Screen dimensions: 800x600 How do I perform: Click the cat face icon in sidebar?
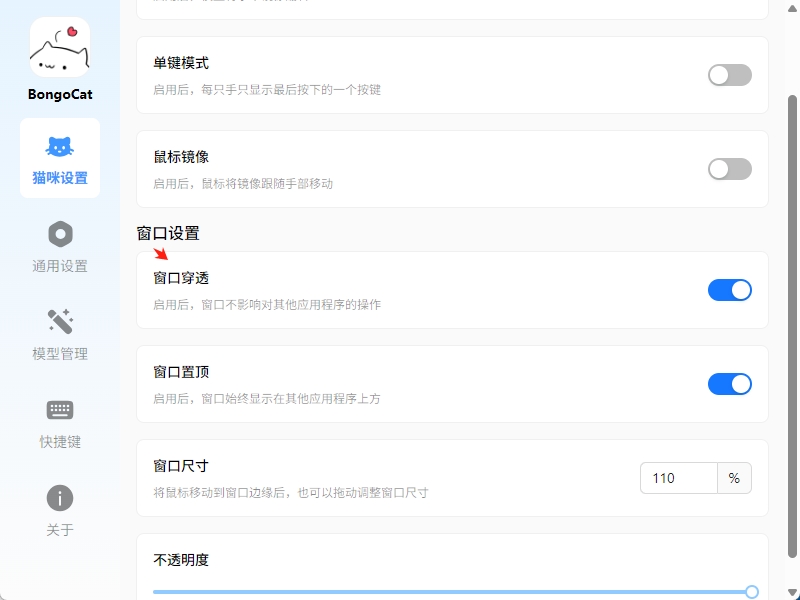[60, 147]
